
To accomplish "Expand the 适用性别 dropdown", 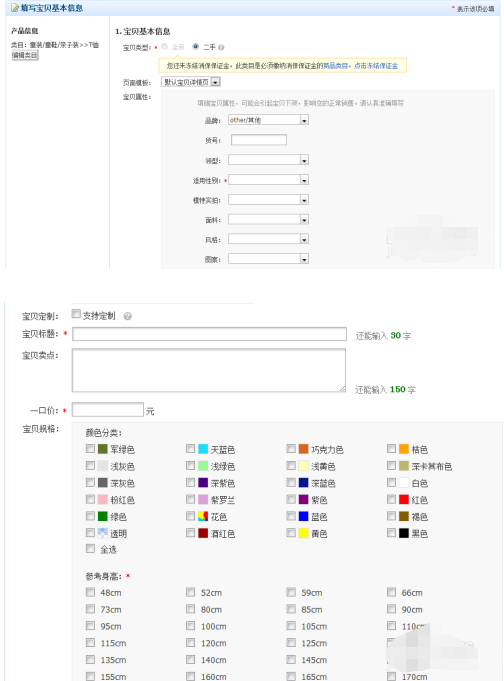I will click(x=268, y=180).
